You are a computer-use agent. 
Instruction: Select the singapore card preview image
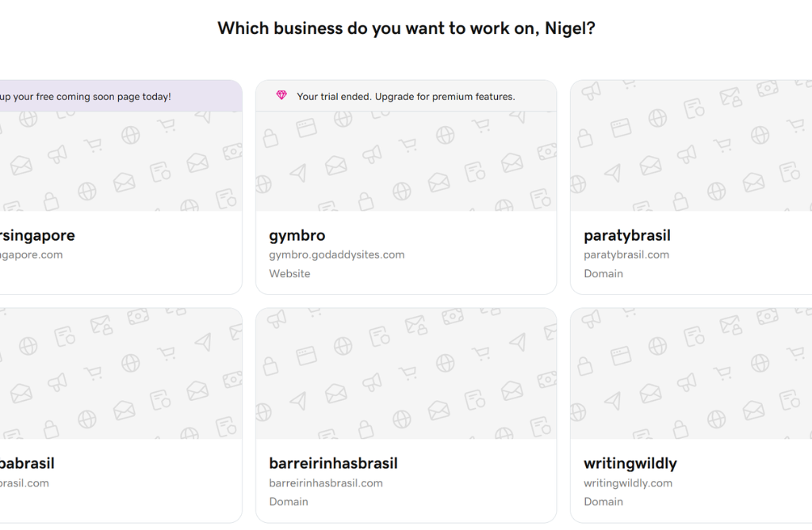pos(119,162)
